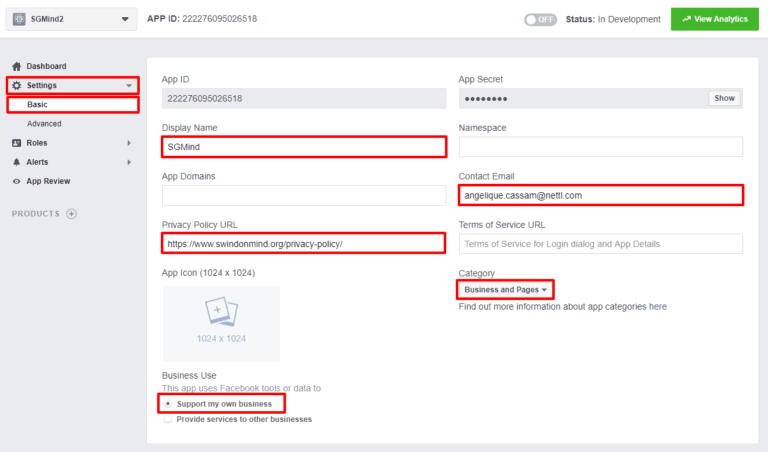Open the Advanced settings item
The height and width of the screenshot is (452, 768).
44,124
